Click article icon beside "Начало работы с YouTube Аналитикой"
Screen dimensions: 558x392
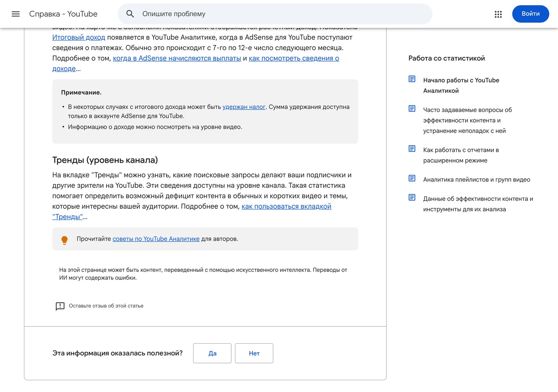412,79
